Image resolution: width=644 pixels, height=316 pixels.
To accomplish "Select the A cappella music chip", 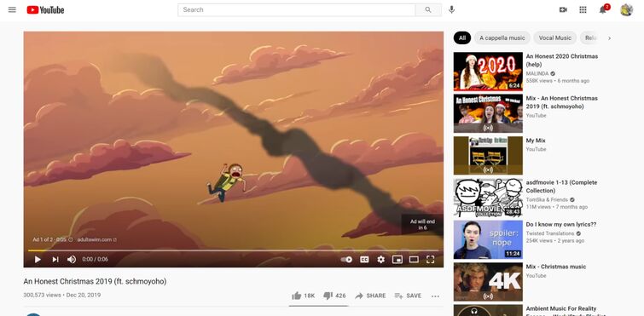I will coord(502,38).
